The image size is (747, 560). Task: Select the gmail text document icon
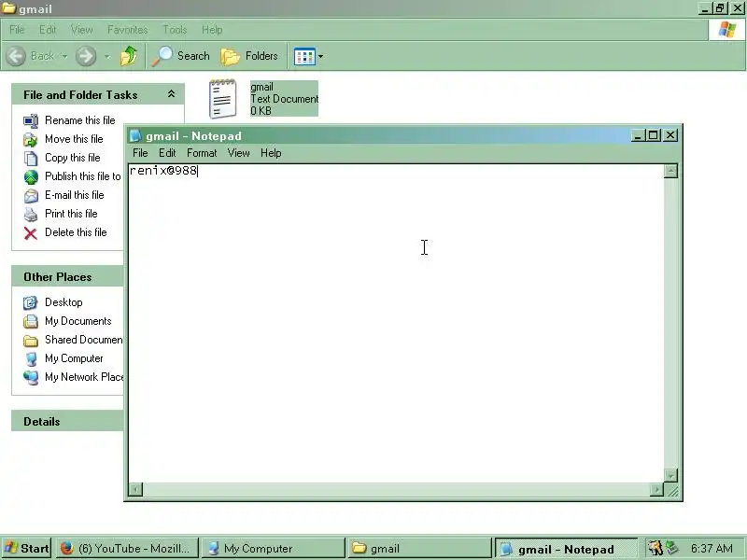point(222,99)
